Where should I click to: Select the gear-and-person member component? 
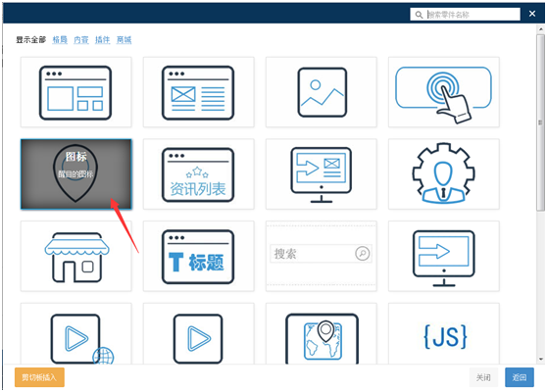pos(444,174)
